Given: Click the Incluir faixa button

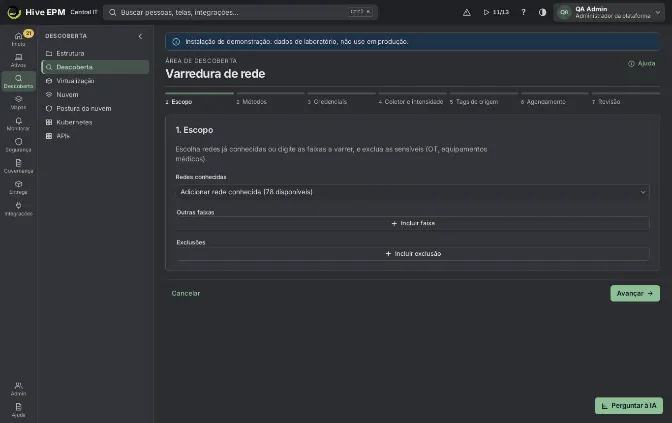Looking at the screenshot, I should tap(412, 223).
